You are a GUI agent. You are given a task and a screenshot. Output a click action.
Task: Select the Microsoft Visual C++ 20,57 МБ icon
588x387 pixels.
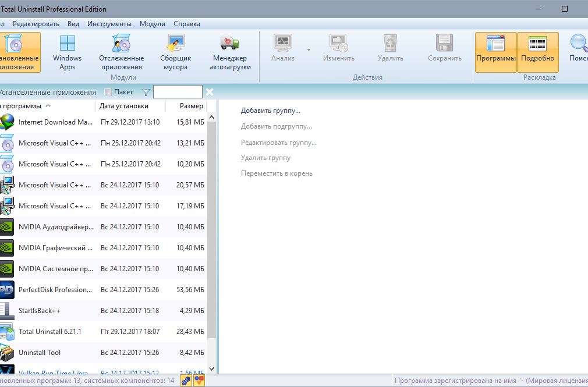point(7,185)
